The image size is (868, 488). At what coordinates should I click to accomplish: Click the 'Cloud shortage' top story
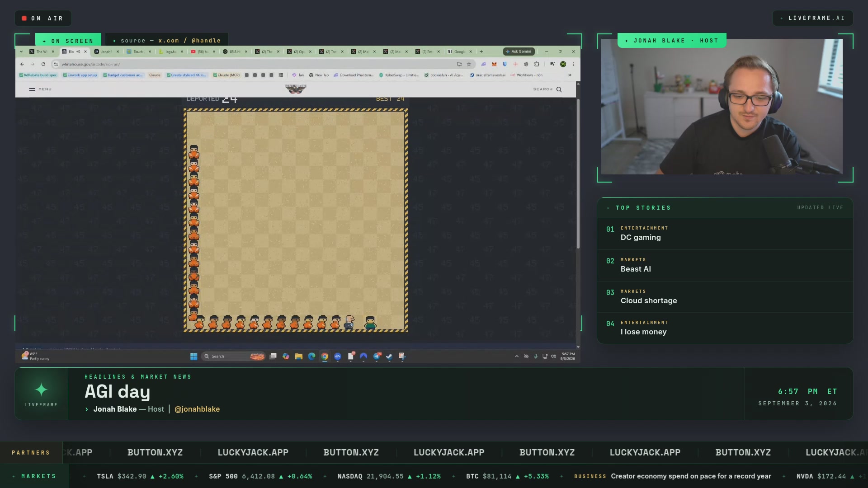[725, 297]
